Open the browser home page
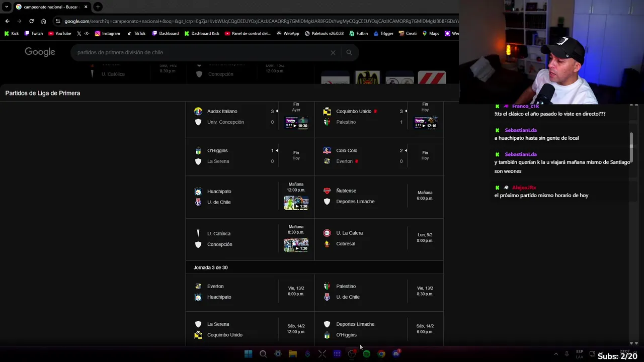The width and height of the screenshot is (644, 362). [x=43, y=21]
